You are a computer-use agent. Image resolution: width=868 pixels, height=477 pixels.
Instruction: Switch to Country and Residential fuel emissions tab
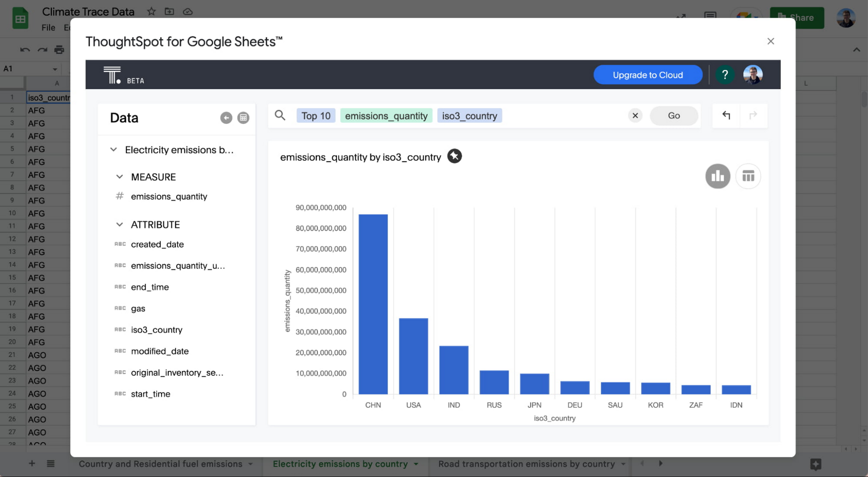point(161,464)
